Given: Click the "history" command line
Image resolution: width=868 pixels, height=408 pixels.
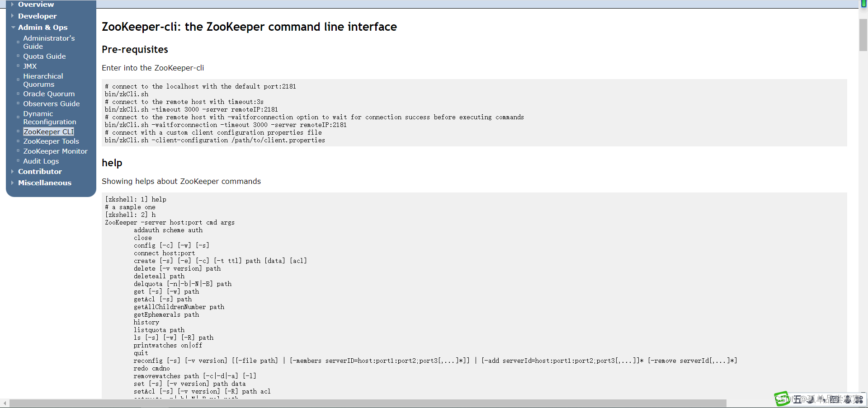Looking at the screenshot, I should [x=146, y=322].
